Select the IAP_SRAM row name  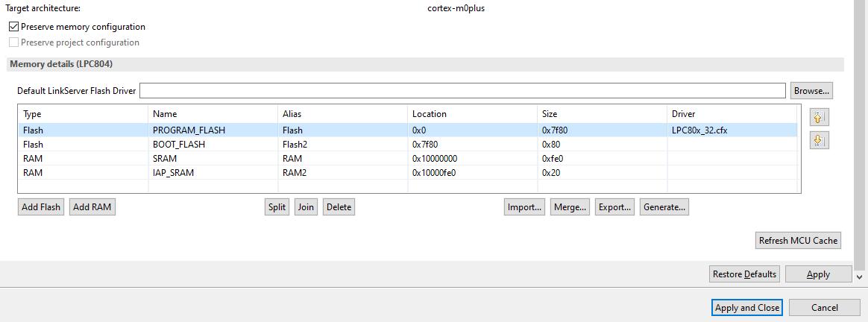[213, 173]
